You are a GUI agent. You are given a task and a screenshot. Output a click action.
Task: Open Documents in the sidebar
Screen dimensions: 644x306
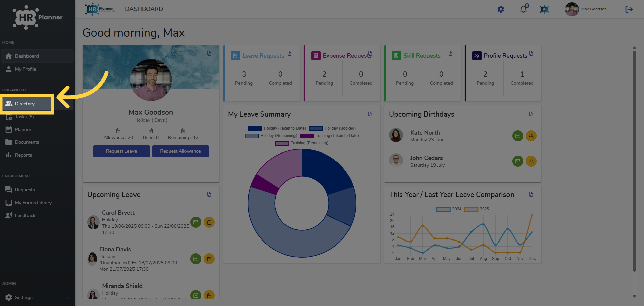point(37,142)
